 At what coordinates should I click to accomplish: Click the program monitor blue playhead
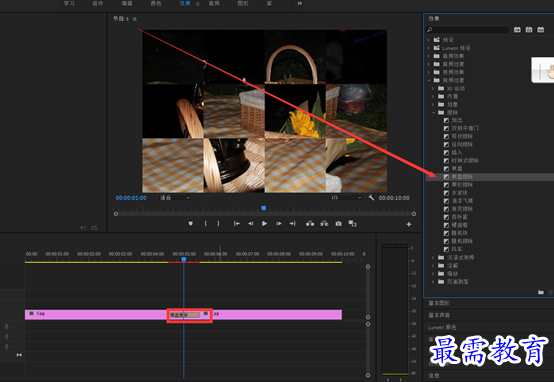pyautogui.click(x=264, y=208)
